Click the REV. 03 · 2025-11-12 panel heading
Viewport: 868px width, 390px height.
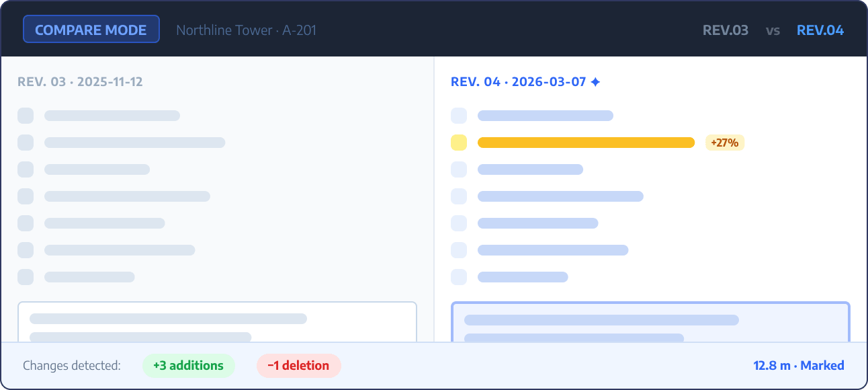pos(80,82)
